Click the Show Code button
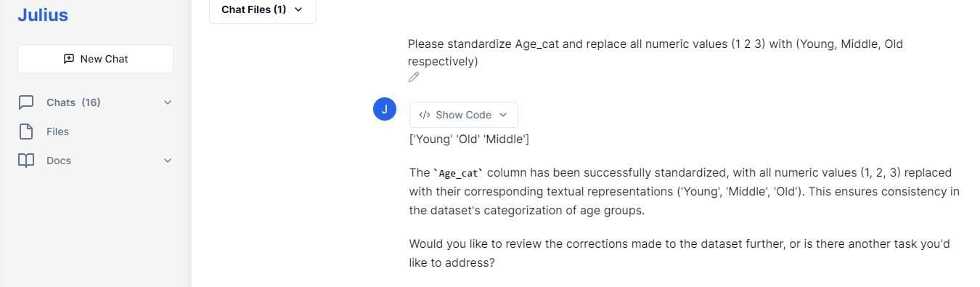980x287 pixels. tap(464, 115)
